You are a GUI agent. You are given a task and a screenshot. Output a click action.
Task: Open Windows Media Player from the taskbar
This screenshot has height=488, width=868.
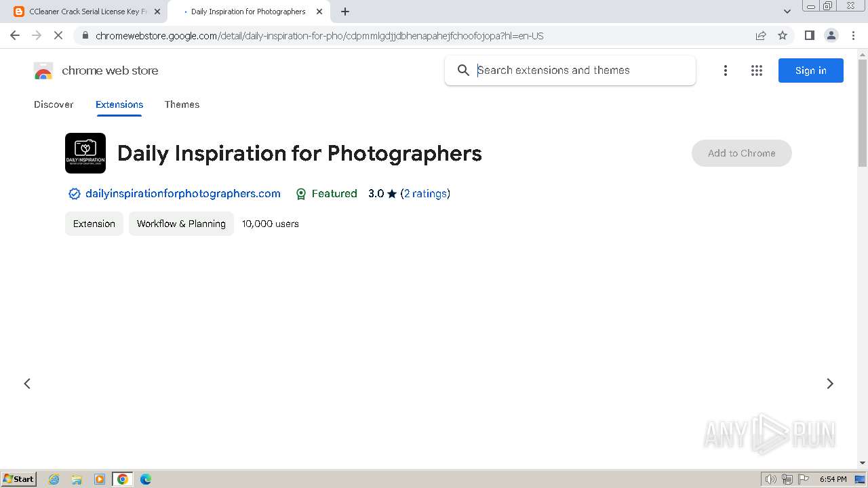pyautogui.click(x=100, y=479)
